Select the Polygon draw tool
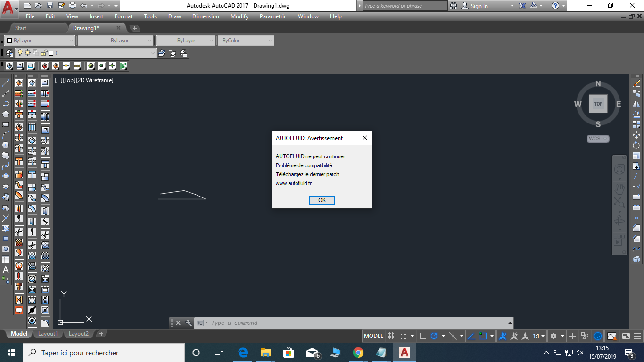The image size is (644, 362). [6, 114]
